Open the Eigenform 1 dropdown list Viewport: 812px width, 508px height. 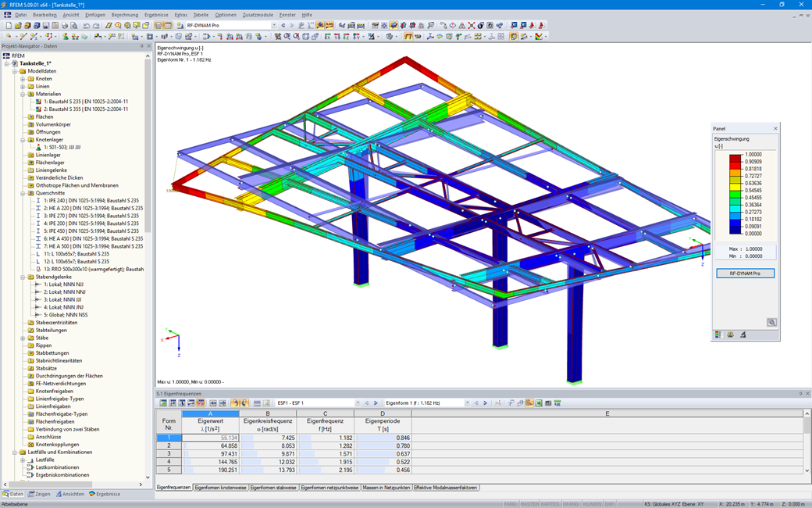[x=468, y=402]
